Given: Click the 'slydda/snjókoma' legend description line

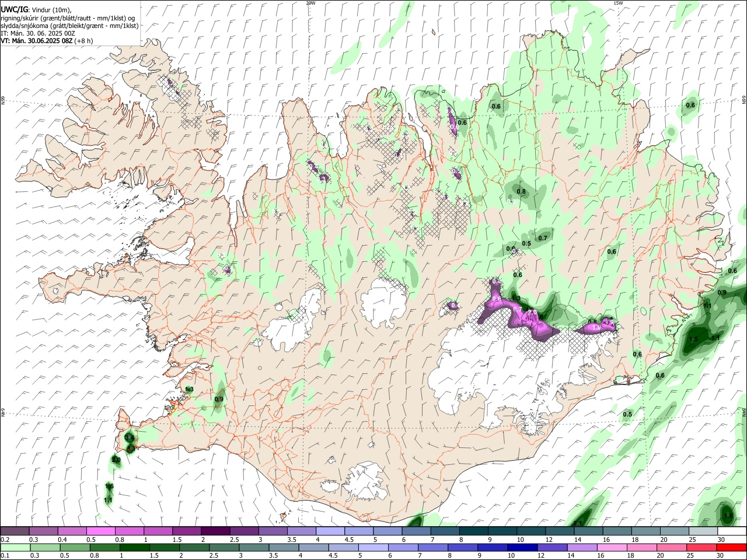Looking at the screenshot, I should pos(69,26).
